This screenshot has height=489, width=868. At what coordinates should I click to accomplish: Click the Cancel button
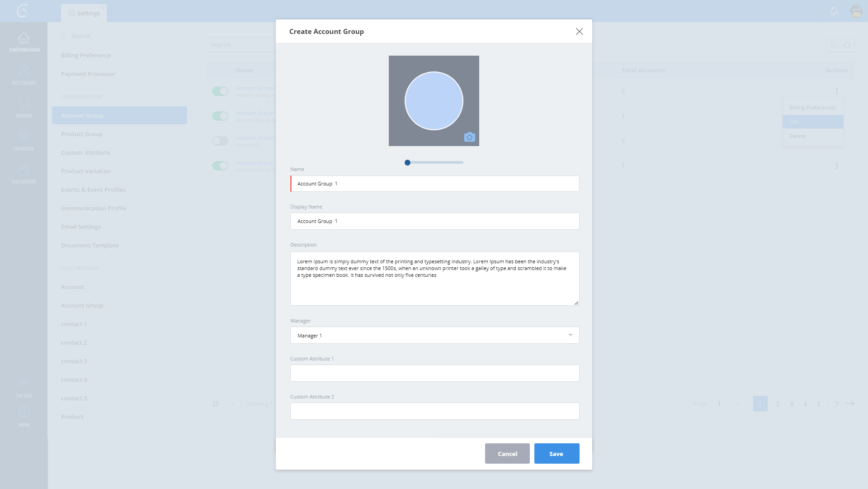point(507,454)
